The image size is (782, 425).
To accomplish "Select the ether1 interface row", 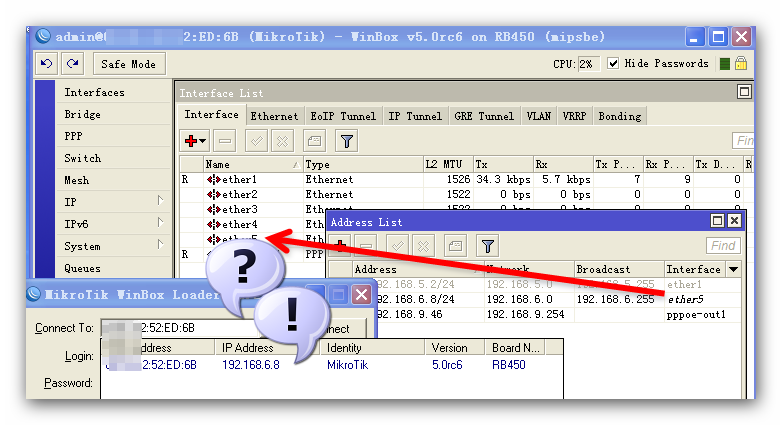I will pyautogui.click(x=464, y=179).
